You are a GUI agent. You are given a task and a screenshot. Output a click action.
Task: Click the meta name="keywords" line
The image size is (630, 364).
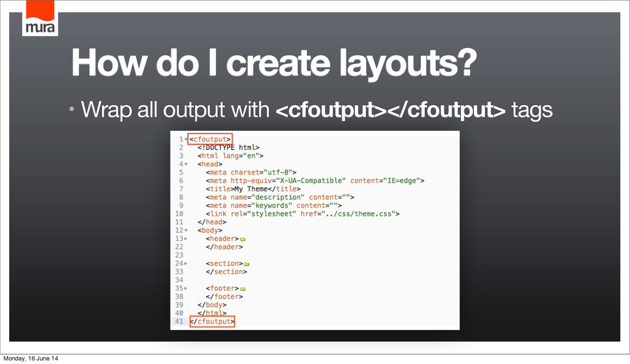tap(274, 206)
